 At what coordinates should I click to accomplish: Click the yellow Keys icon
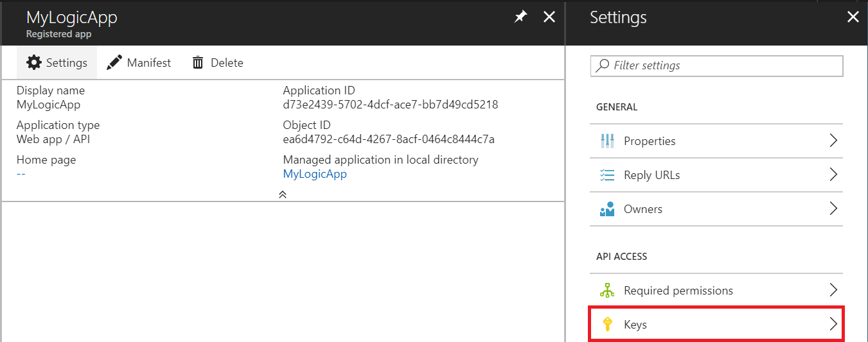(607, 324)
